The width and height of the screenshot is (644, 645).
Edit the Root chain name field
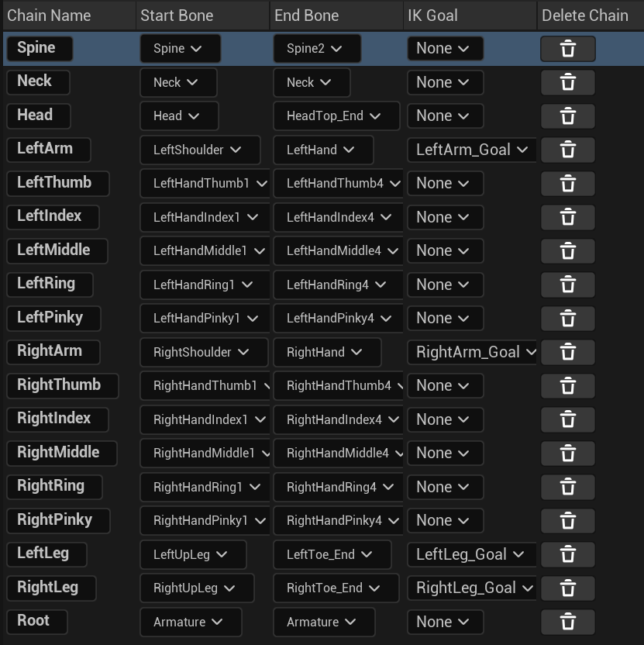click(37, 622)
